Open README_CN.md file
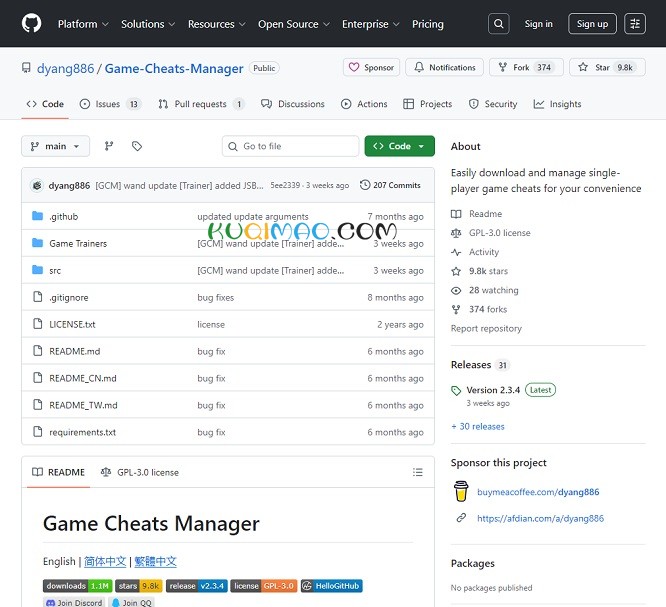This screenshot has width=666, height=607. click(83, 378)
